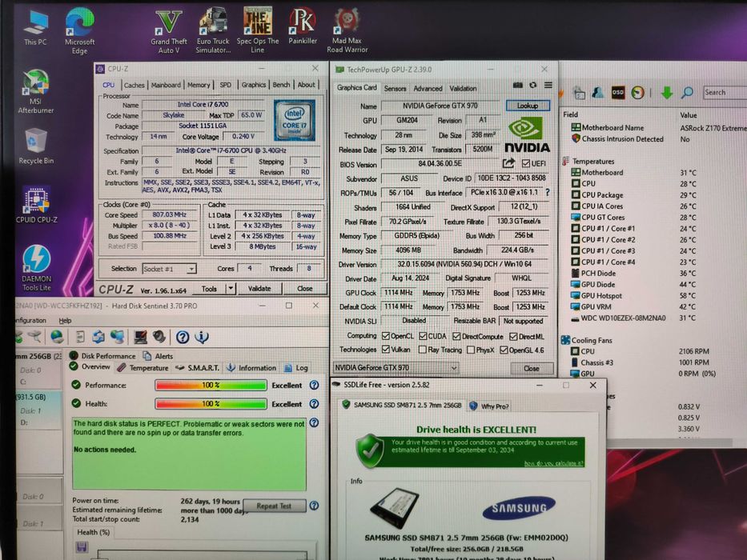Click Hard Disk Sentinel help question icon

[183, 337]
